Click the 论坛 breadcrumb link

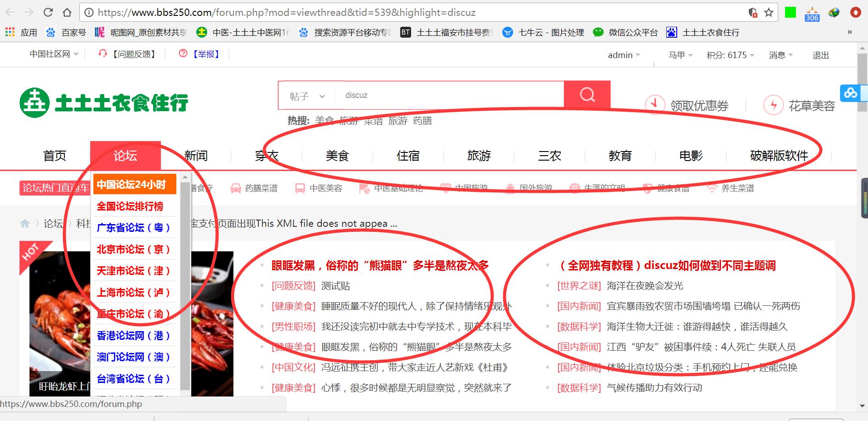(53, 223)
